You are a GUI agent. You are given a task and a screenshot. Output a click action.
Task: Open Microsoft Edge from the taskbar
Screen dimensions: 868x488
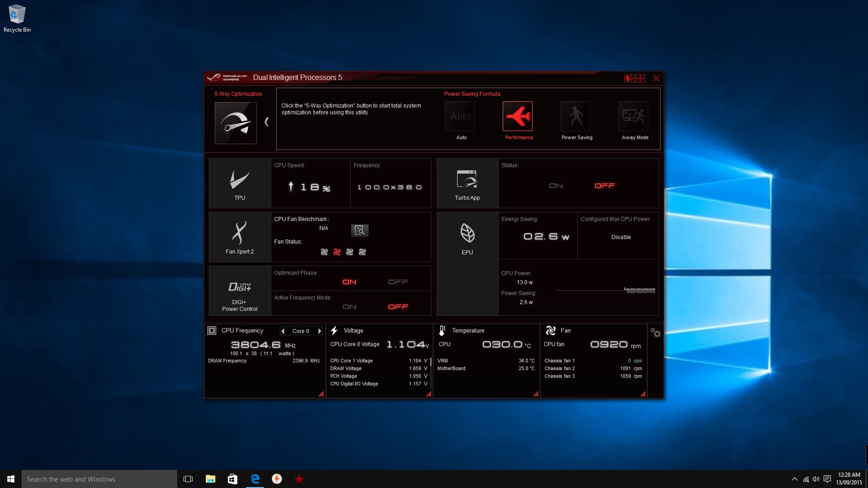[255, 479]
